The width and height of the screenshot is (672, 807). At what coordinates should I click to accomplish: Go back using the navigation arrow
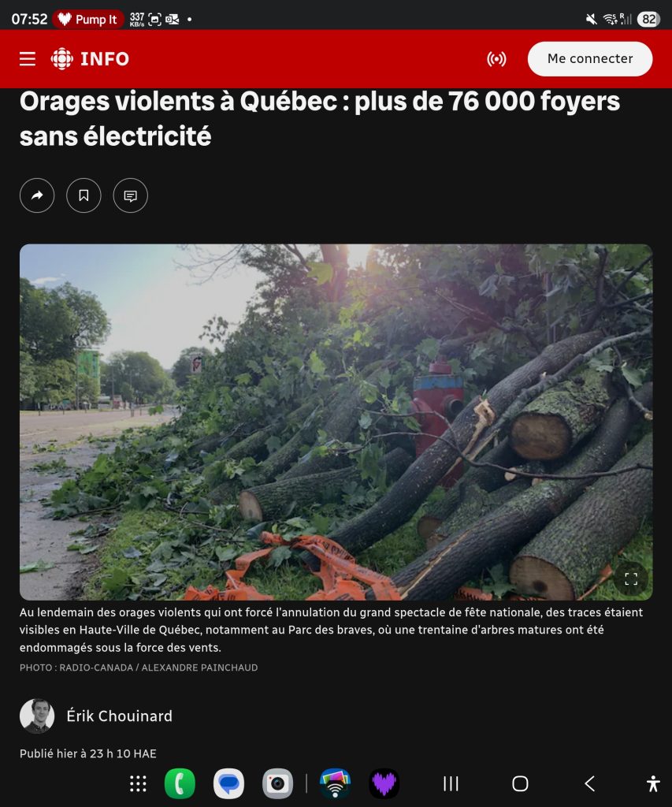pos(589,784)
